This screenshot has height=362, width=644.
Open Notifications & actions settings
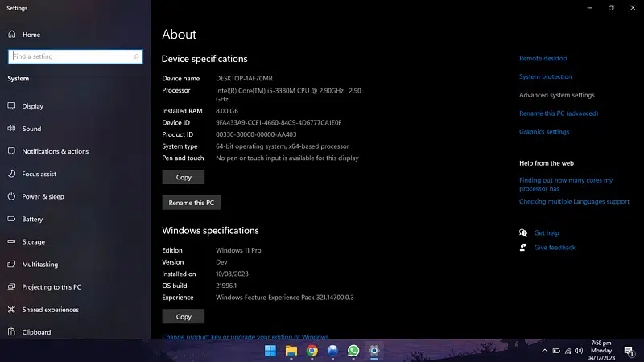(x=55, y=151)
